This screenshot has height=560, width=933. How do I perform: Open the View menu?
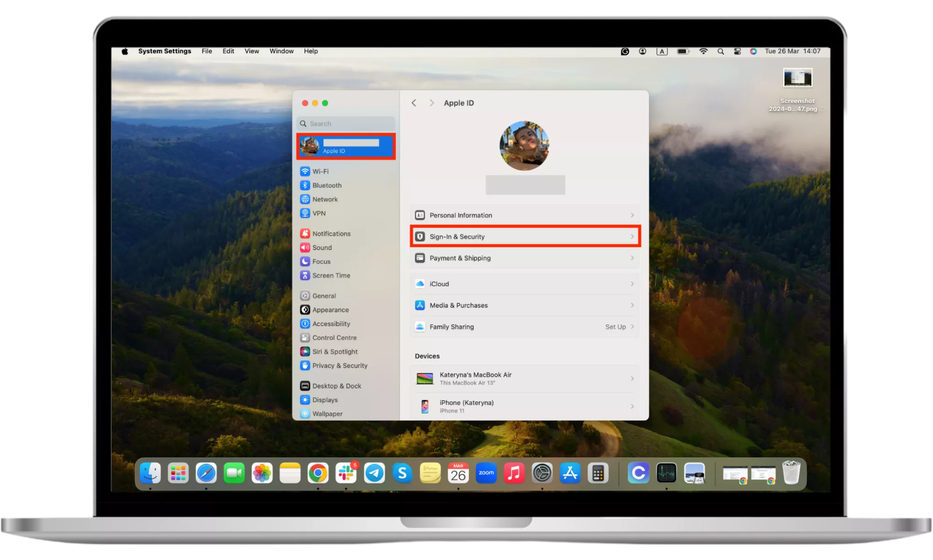[252, 51]
